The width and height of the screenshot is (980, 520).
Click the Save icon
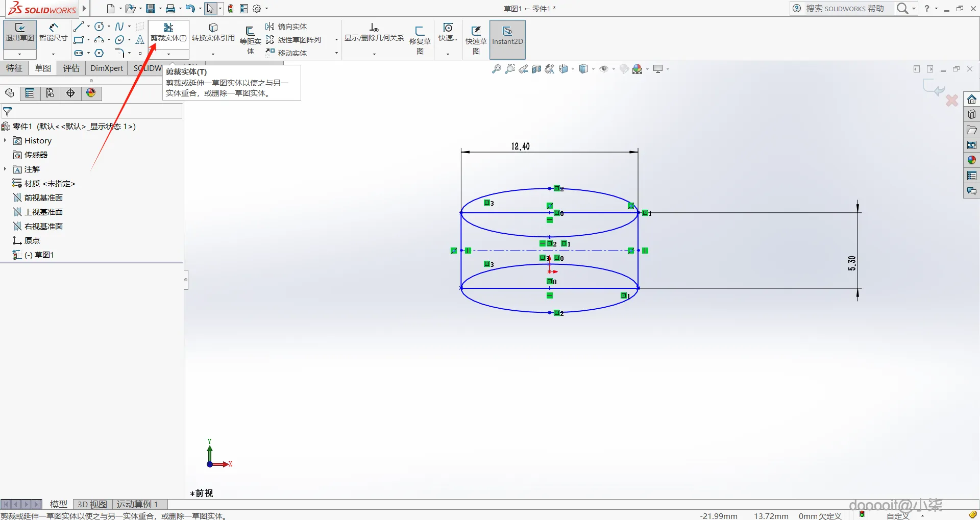pos(151,9)
